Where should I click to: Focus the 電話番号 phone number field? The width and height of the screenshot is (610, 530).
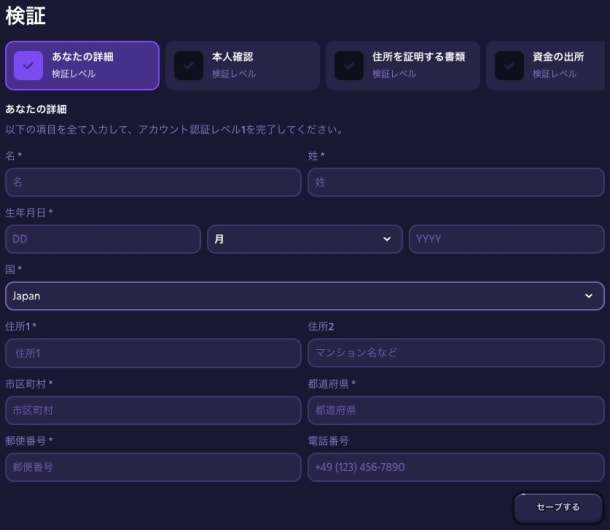click(456, 467)
